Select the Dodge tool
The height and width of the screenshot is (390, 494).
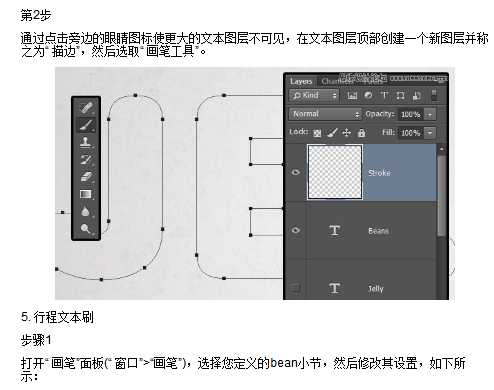86,229
